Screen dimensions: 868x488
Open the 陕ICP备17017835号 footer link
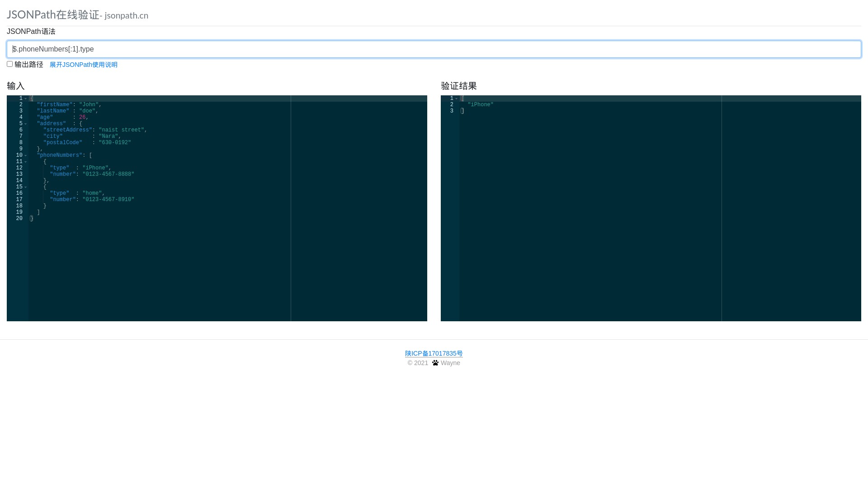click(x=434, y=353)
